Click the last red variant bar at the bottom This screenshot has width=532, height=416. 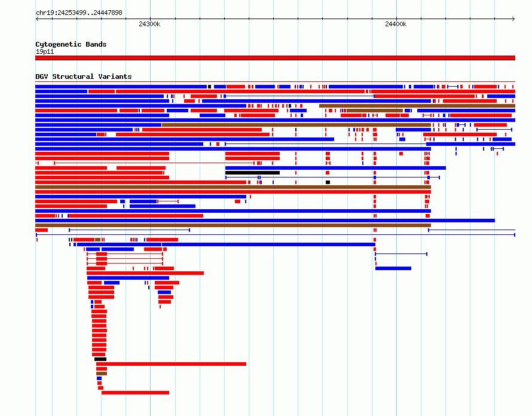tap(135, 393)
